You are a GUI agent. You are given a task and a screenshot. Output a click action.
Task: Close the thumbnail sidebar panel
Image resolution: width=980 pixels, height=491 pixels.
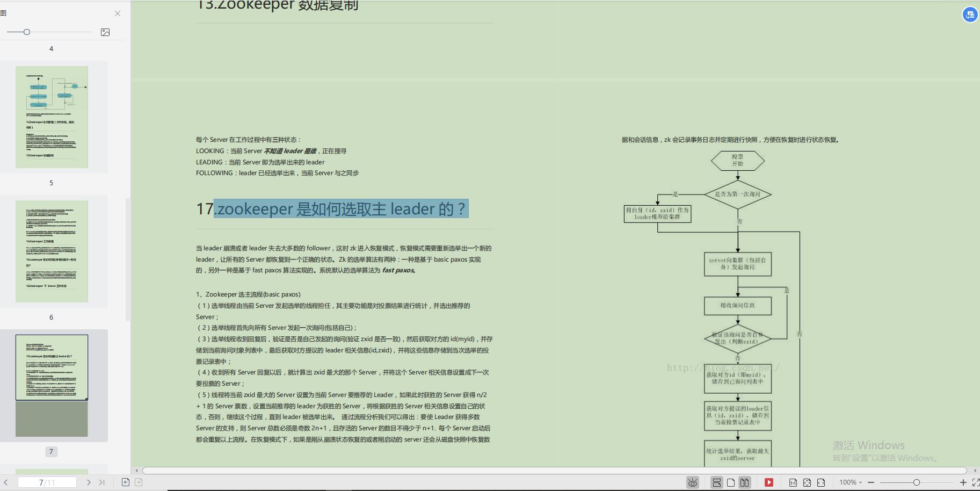[x=118, y=13]
